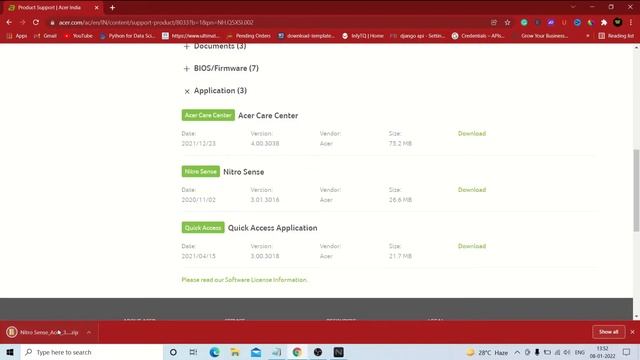Open options chevron for Nitro Sense download
This screenshot has height=360, width=640.
pyautogui.click(x=89, y=332)
